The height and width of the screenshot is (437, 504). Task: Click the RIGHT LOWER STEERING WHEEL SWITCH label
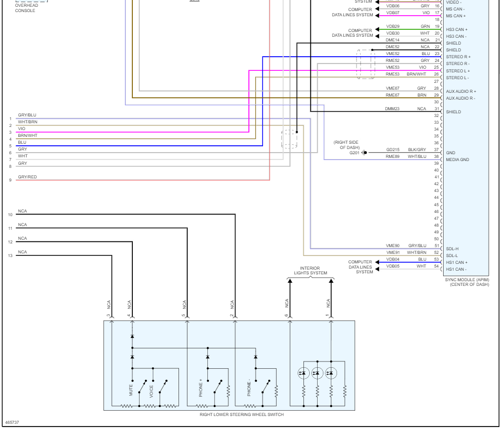(x=241, y=414)
